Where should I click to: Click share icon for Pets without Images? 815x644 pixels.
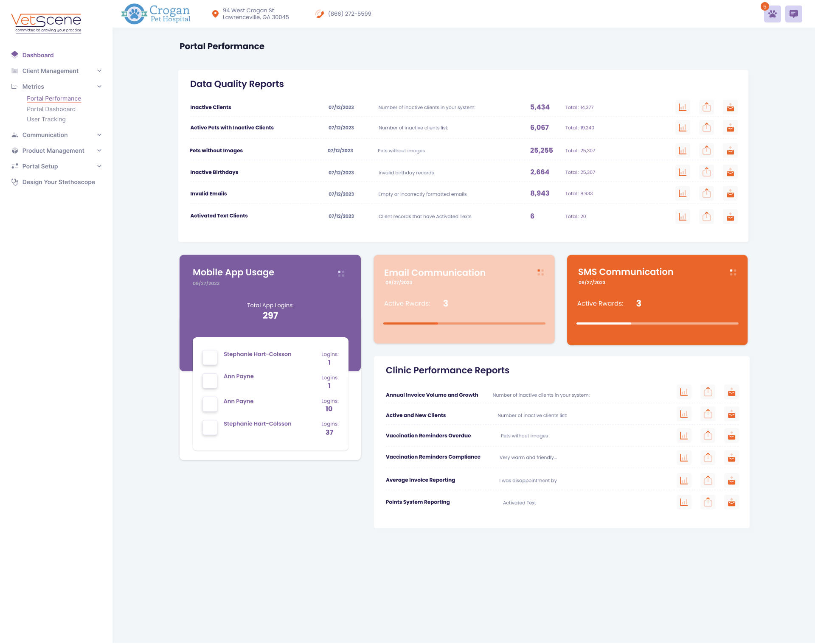click(x=706, y=151)
